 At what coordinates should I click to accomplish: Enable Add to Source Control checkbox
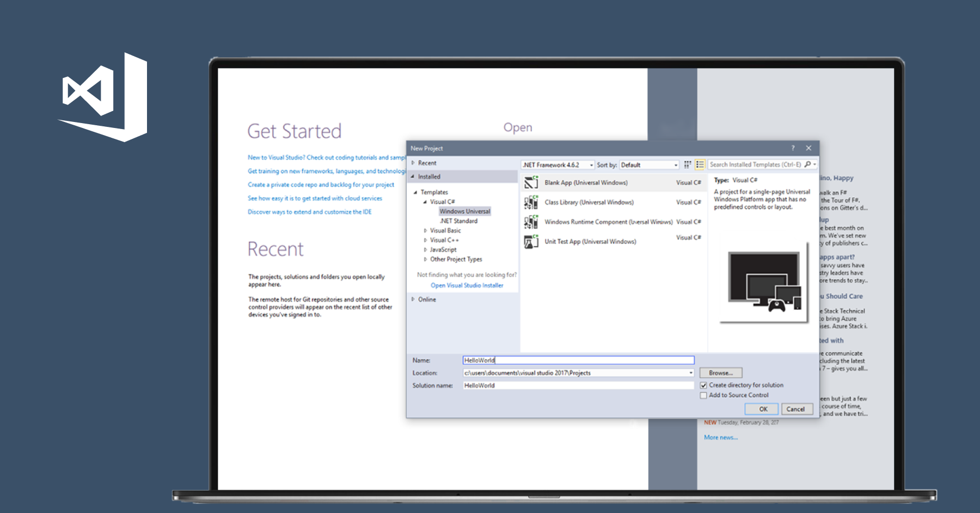coord(703,395)
